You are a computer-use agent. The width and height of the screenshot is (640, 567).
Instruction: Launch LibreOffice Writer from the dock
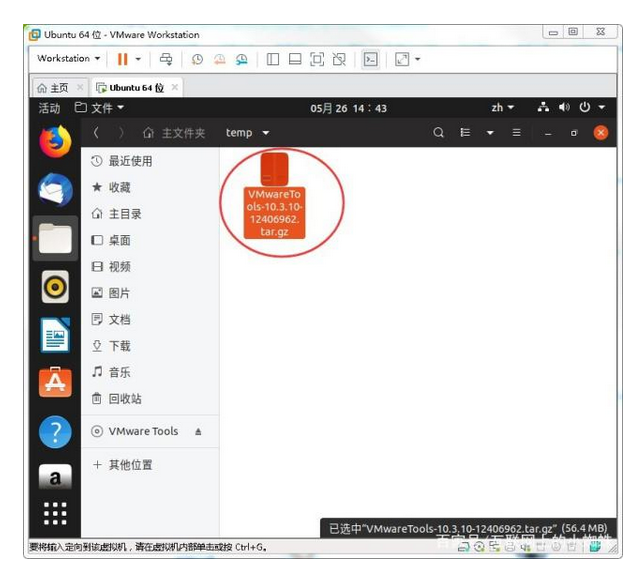click(55, 335)
